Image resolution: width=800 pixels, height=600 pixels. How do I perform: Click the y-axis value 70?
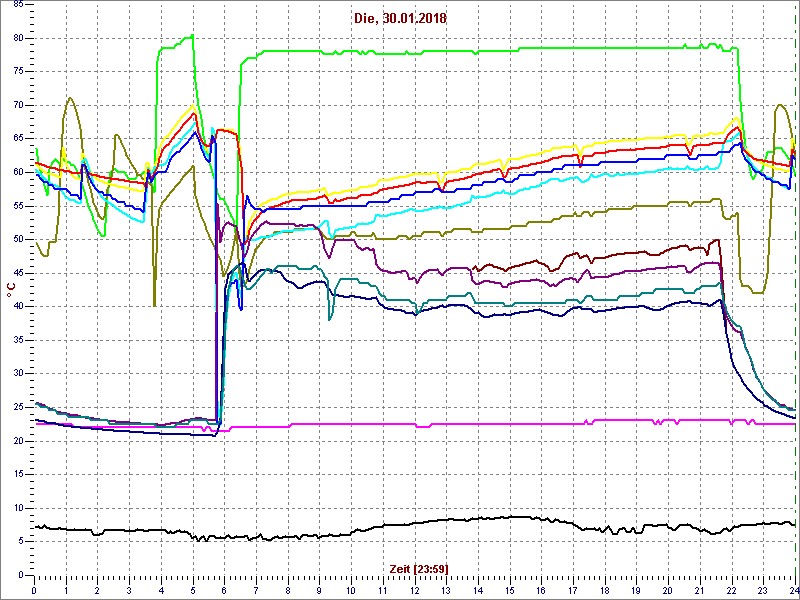click(x=18, y=106)
